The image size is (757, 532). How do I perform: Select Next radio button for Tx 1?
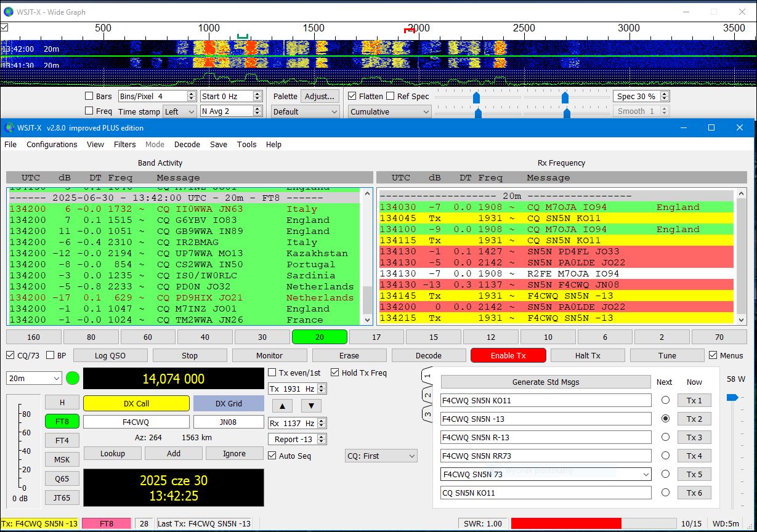(665, 400)
